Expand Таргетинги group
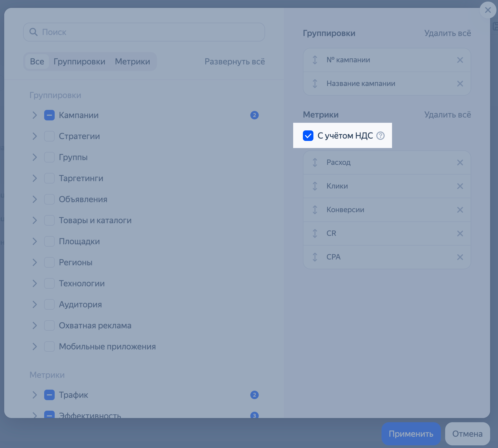This screenshot has height=448, width=498. coord(34,178)
